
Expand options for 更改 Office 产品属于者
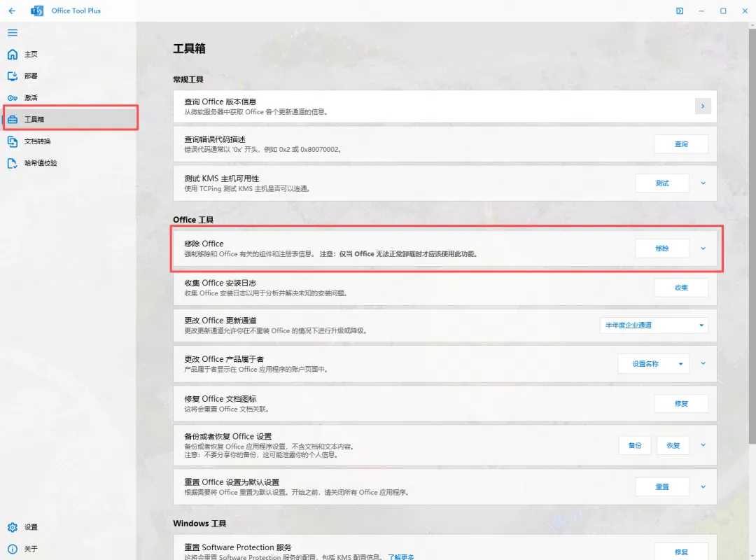[703, 364]
